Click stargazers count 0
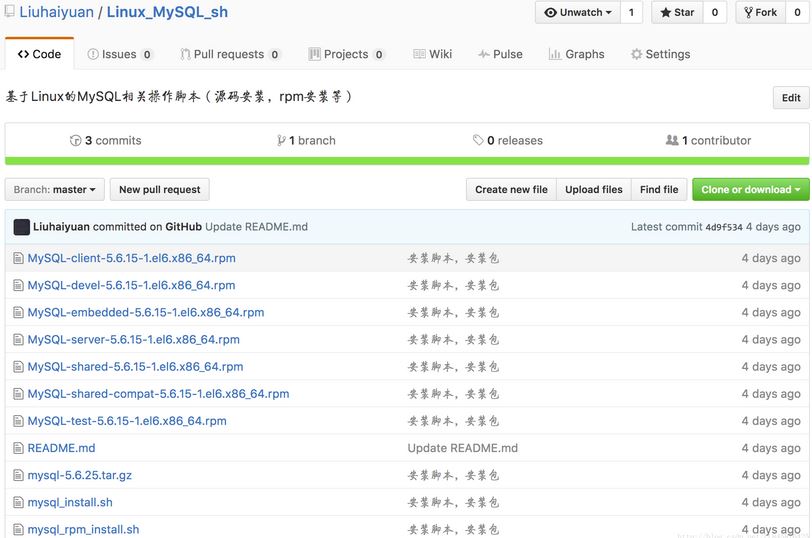 coord(715,12)
